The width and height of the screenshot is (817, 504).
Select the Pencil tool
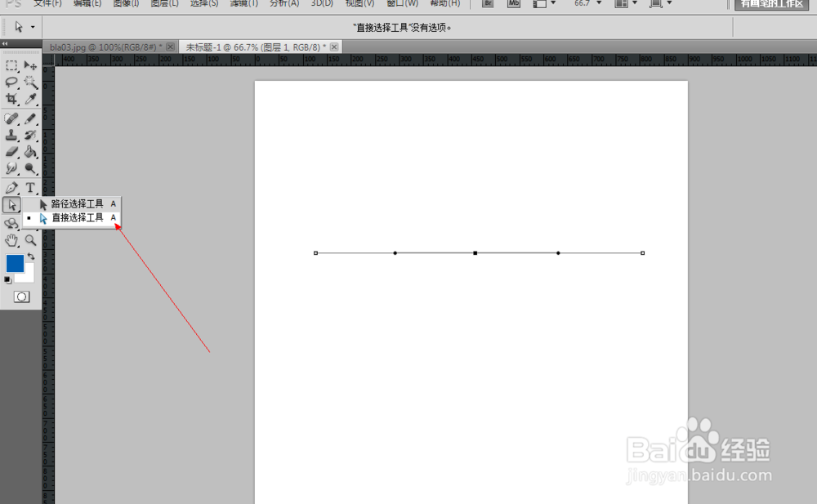(x=30, y=118)
